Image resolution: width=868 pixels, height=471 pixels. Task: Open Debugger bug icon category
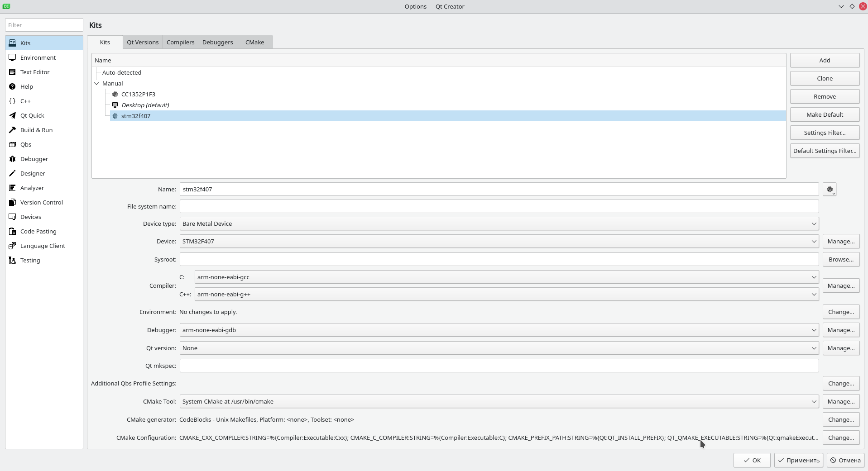click(x=12, y=159)
